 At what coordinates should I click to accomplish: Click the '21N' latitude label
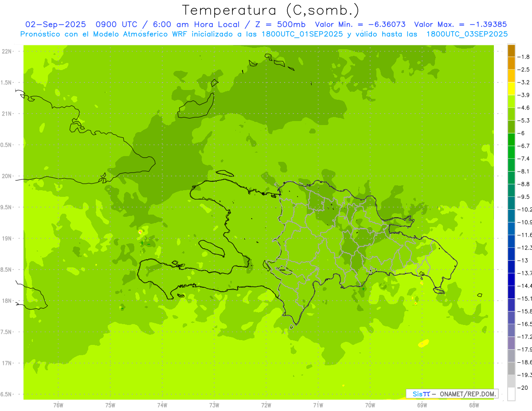click(7, 114)
